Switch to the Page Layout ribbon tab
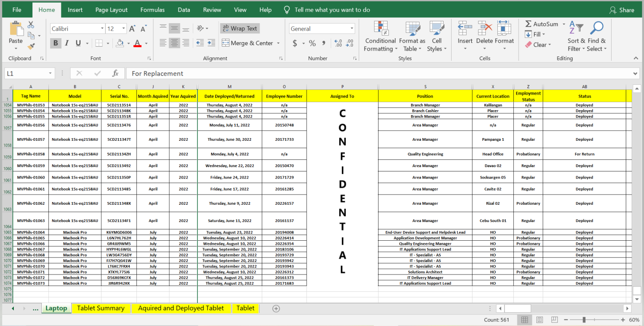This screenshot has width=644, height=326. [112, 10]
